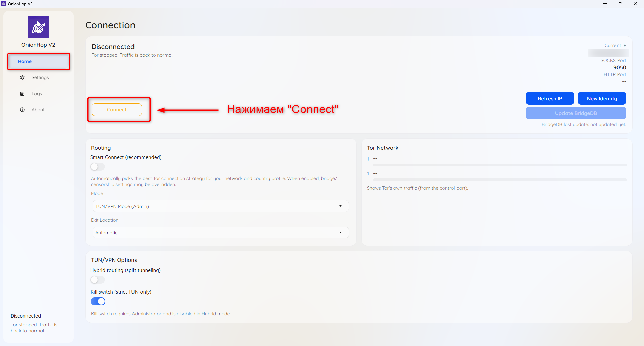Minimize the OnionHop V2 window

coord(605,4)
